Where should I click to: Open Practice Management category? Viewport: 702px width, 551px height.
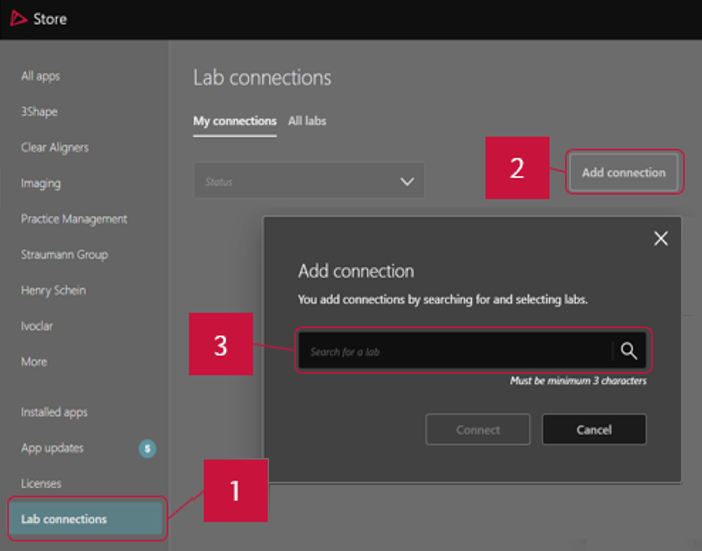(x=74, y=219)
